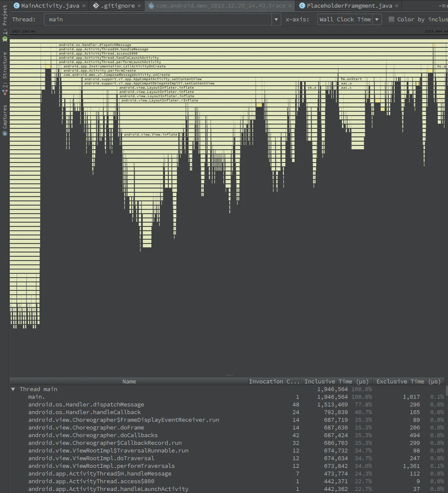Viewport: 448px width, 493px height.
Task: Switch to the .gitignore tab
Action: [x=118, y=6]
